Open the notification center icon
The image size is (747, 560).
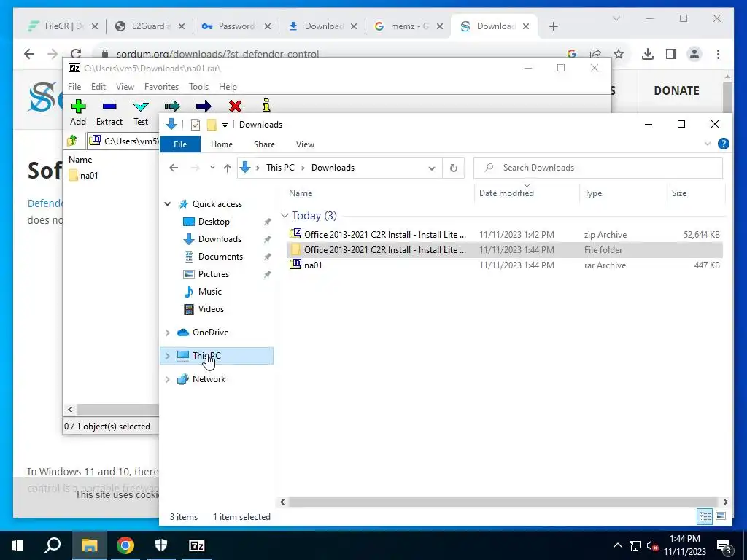coord(724,547)
